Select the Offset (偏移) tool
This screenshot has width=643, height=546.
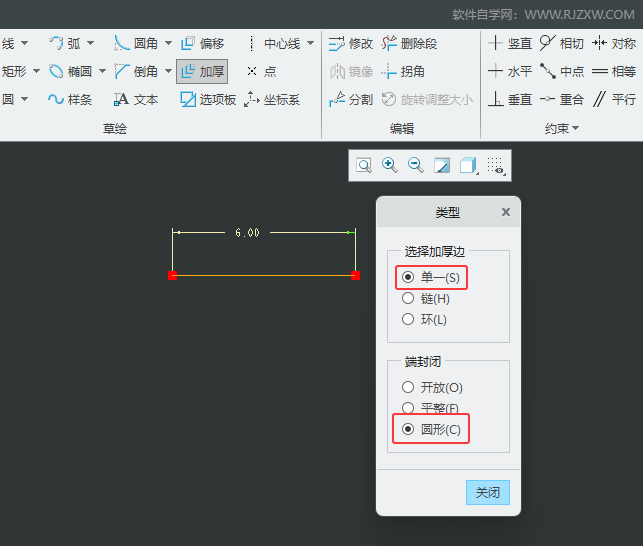point(202,43)
